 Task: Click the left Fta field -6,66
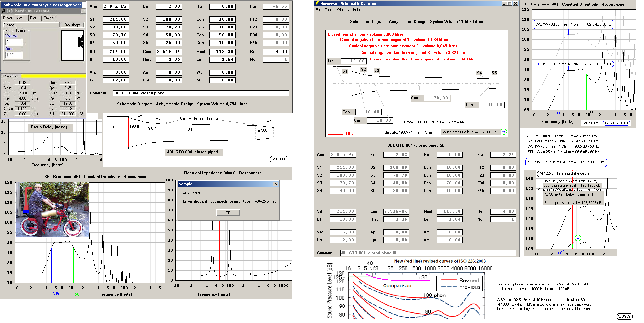pos(276,6)
